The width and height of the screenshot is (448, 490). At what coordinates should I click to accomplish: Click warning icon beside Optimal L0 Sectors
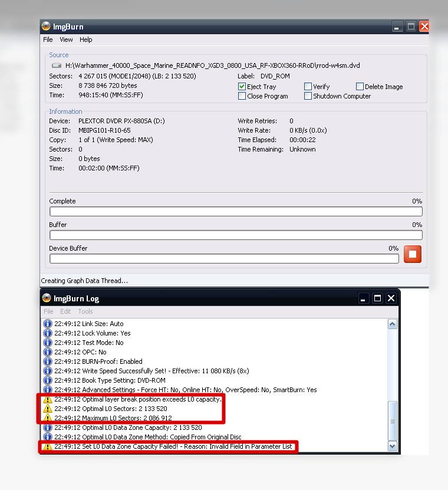[x=48, y=409]
